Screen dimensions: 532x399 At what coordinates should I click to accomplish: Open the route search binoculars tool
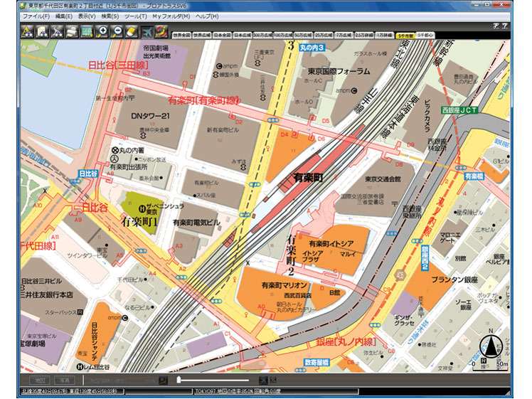pos(57,31)
